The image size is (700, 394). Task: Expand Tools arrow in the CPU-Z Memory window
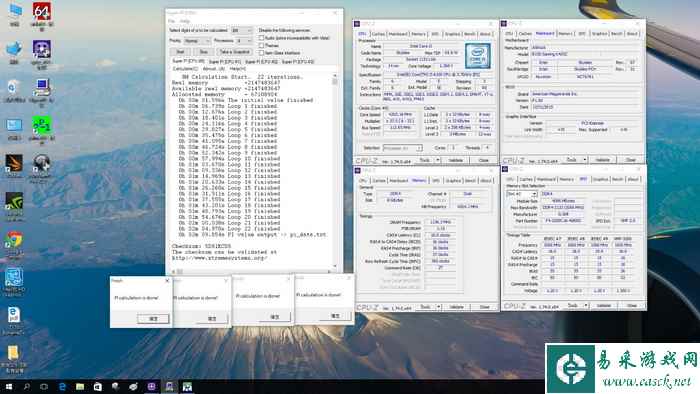click(439, 307)
